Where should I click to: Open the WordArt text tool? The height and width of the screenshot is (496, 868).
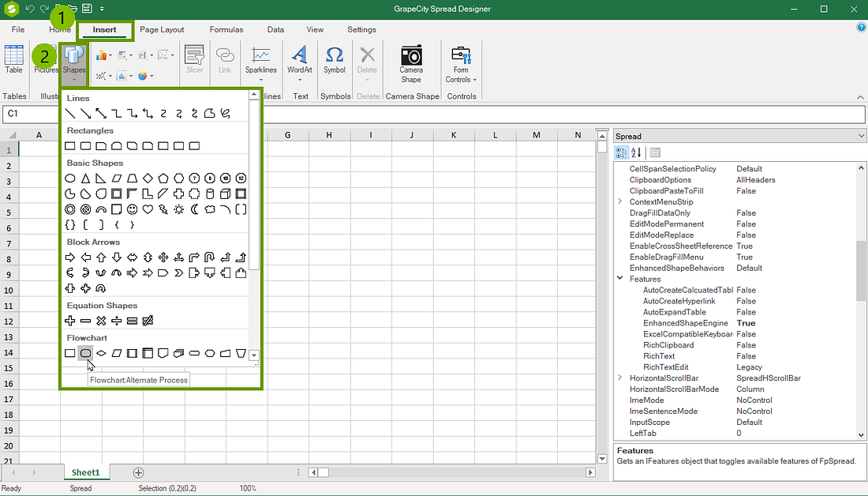point(300,63)
